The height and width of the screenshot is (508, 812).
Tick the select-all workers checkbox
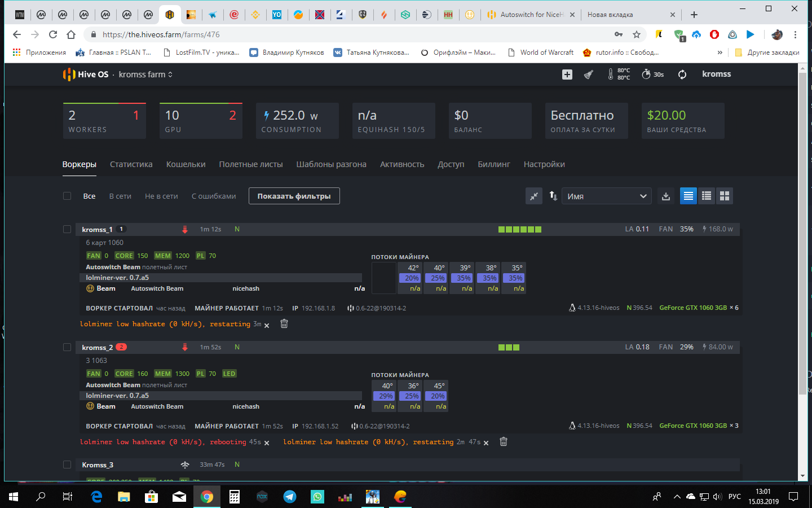67,196
